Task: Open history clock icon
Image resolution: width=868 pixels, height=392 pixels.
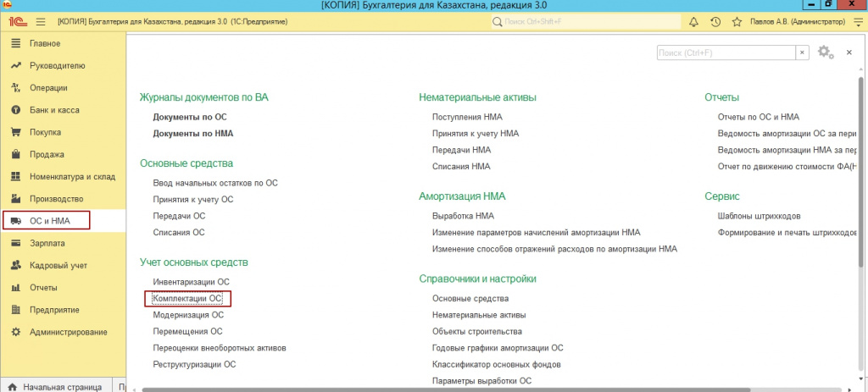Action: pos(715,22)
